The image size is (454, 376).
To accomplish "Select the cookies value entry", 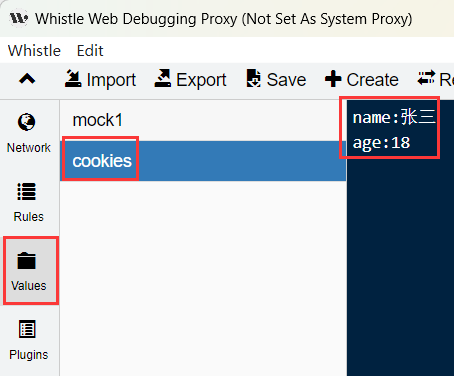I will [x=203, y=161].
